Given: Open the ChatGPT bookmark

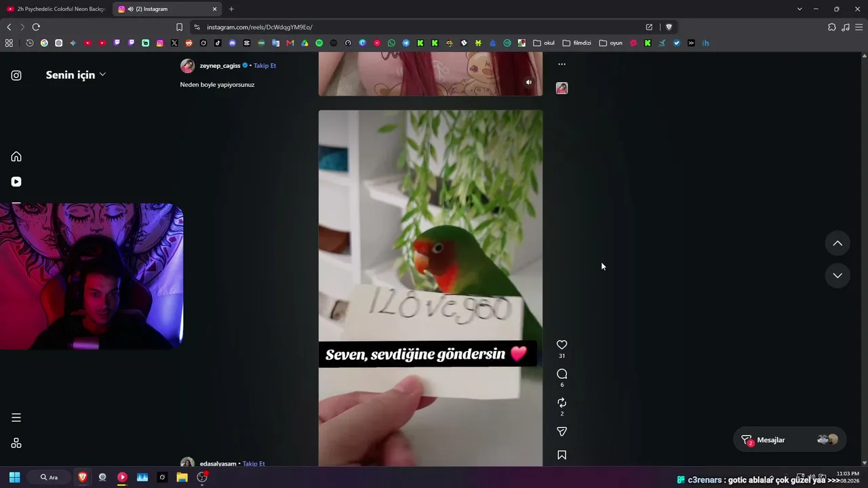Looking at the screenshot, I should 59,43.
